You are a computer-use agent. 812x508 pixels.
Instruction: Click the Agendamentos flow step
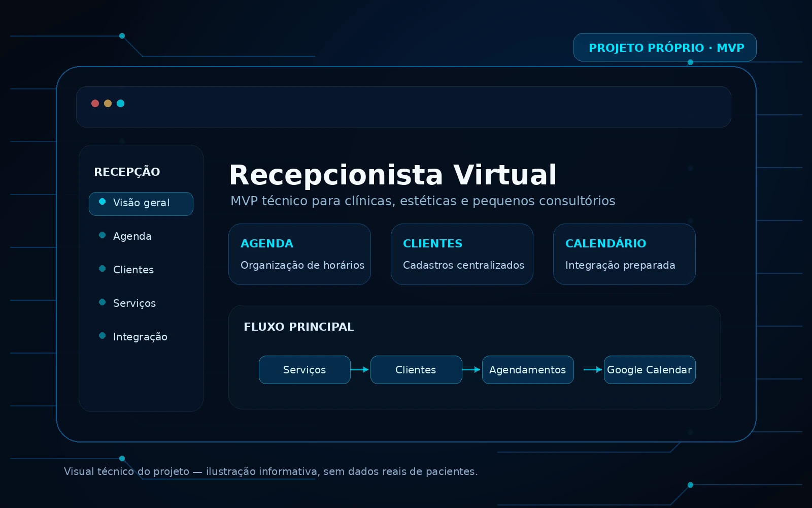coord(528,370)
